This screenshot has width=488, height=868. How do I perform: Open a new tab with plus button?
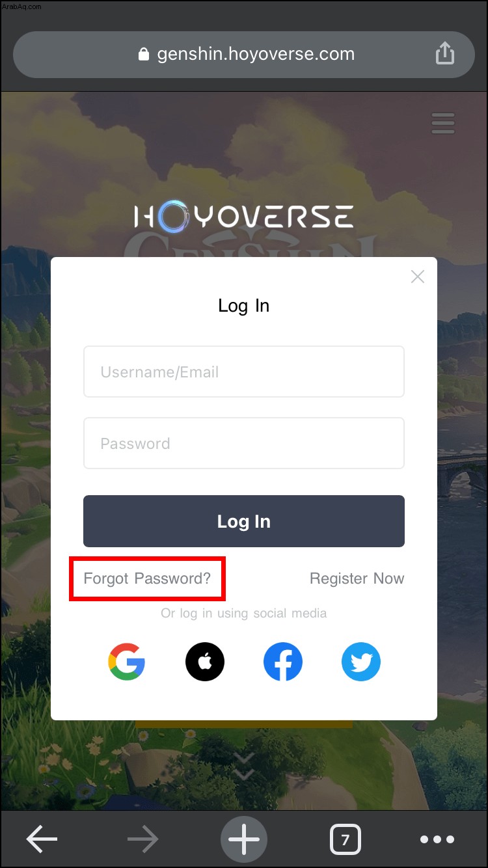point(244,840)
